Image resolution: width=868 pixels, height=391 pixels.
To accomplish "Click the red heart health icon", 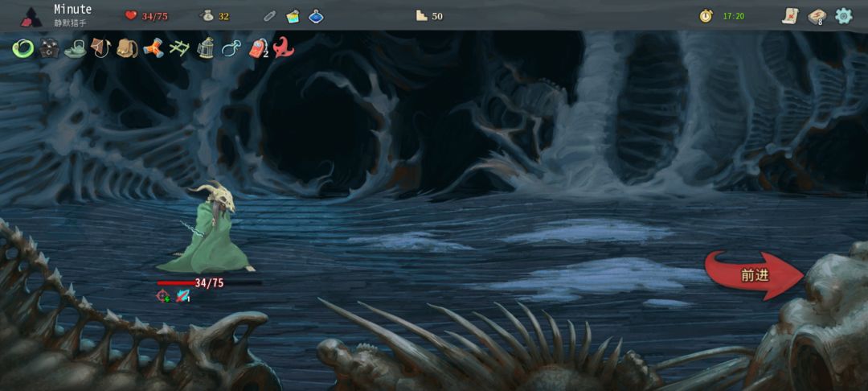I will coord(131,15).
